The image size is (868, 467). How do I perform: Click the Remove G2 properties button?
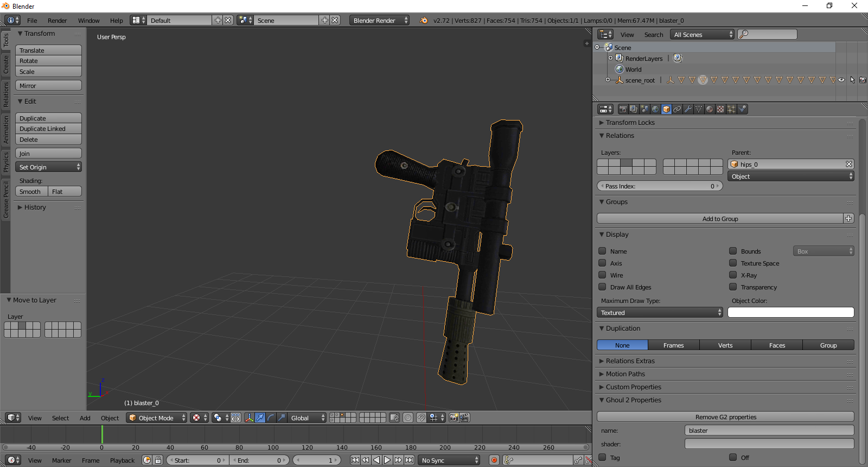(725, 416)
